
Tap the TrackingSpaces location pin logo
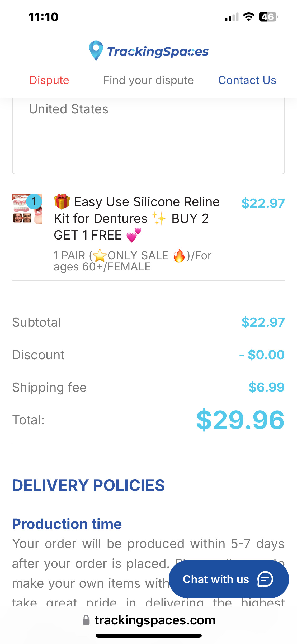(x=96, y=50)
